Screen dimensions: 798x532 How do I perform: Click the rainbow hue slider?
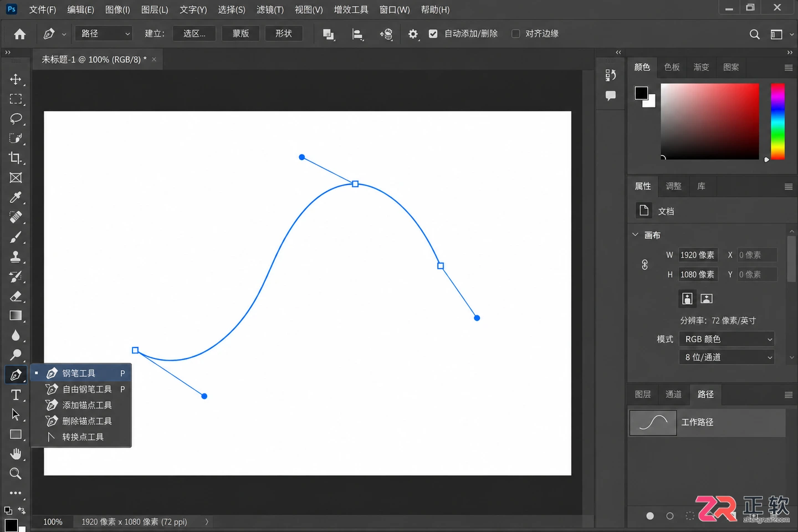pos(778,121)
